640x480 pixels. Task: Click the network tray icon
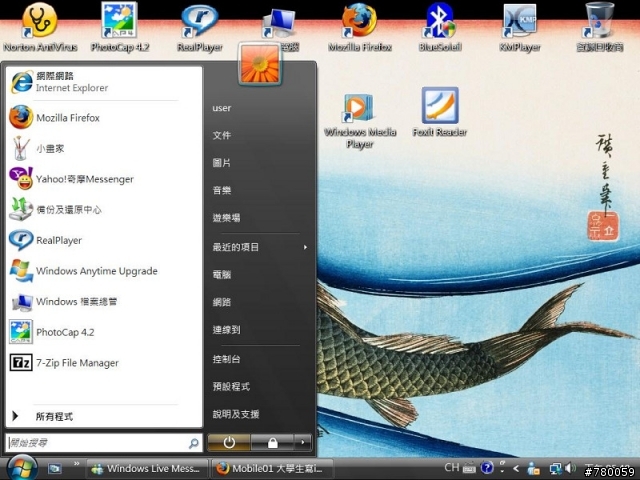555,469
